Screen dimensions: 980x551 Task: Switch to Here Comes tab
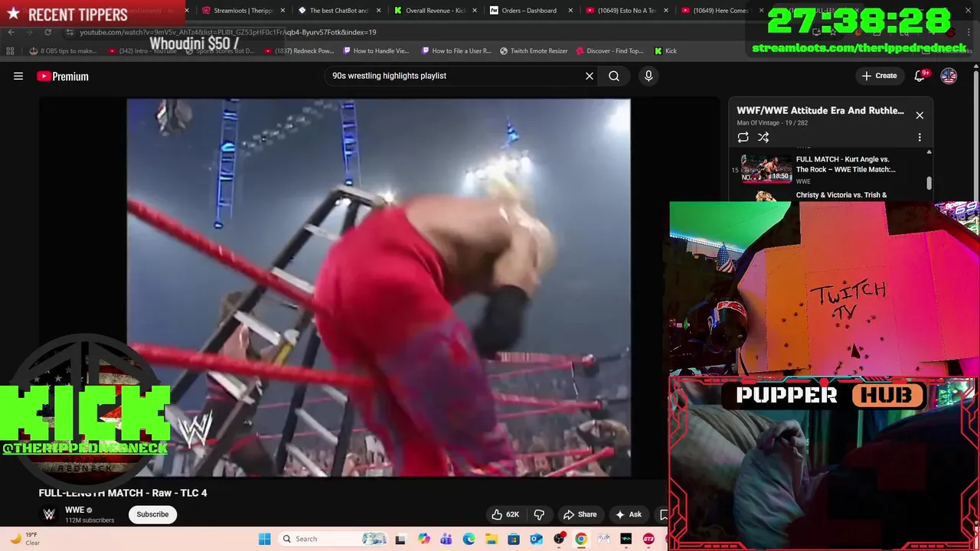click(722, 11)
